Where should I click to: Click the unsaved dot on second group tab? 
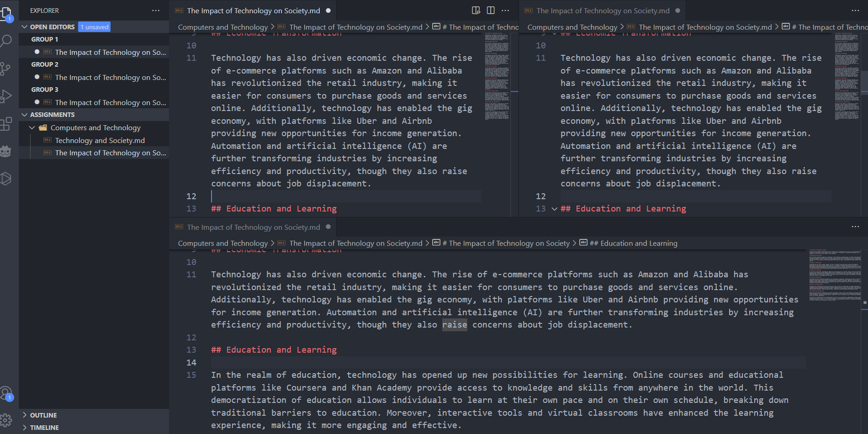(x=678, y=11)
